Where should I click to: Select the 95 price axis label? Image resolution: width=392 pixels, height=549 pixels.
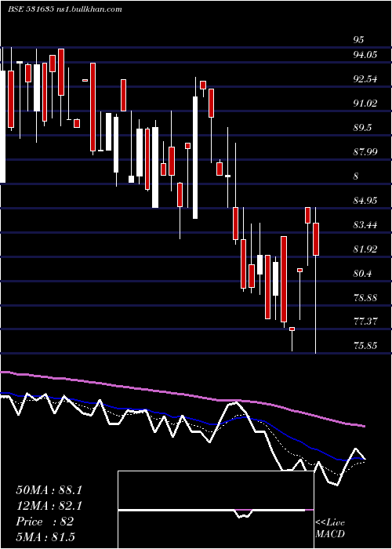click(358, 40)
